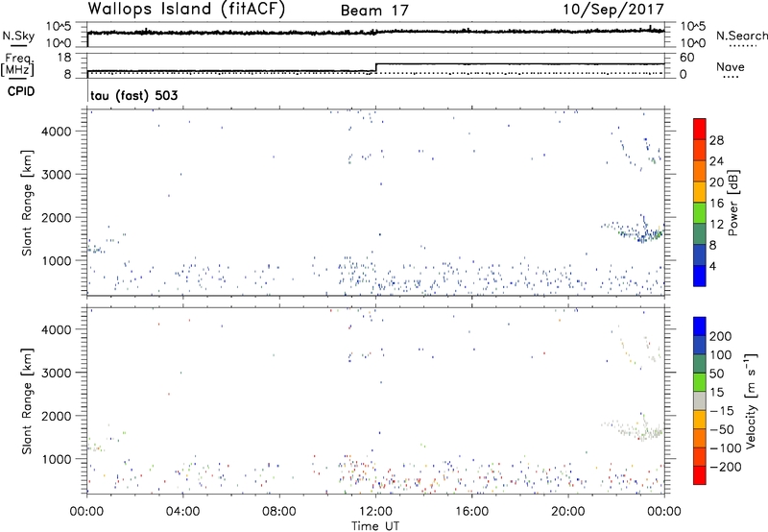The height and width of the screenshot is (532, 768).
Task: Click the "18" frequency axis tick
Action: coord(64,58)
